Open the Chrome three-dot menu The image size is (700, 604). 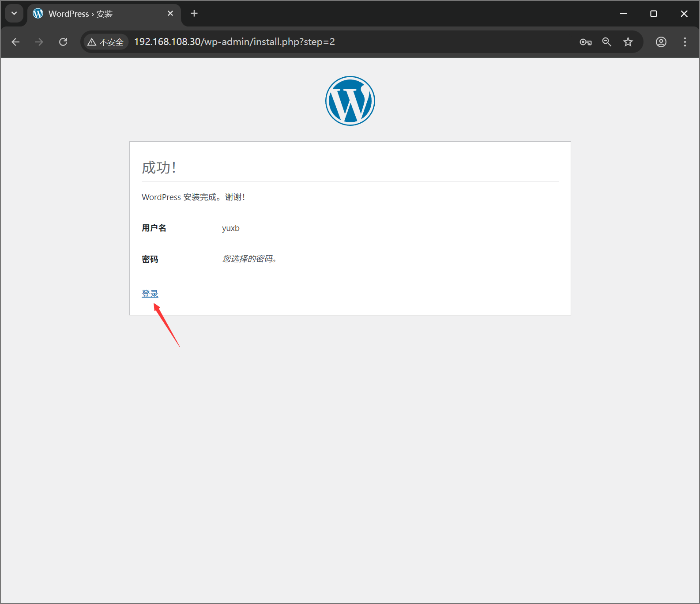click(685, 42)
